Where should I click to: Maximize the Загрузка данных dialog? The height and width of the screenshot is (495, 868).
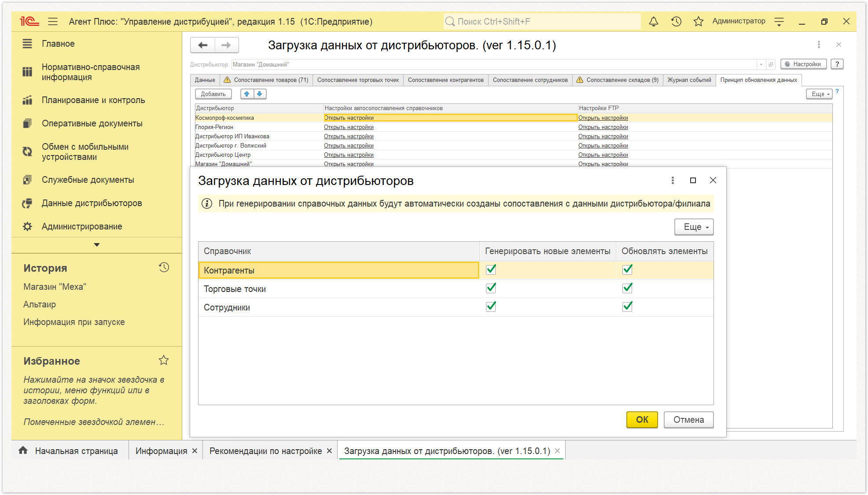(x=693, y=180)
